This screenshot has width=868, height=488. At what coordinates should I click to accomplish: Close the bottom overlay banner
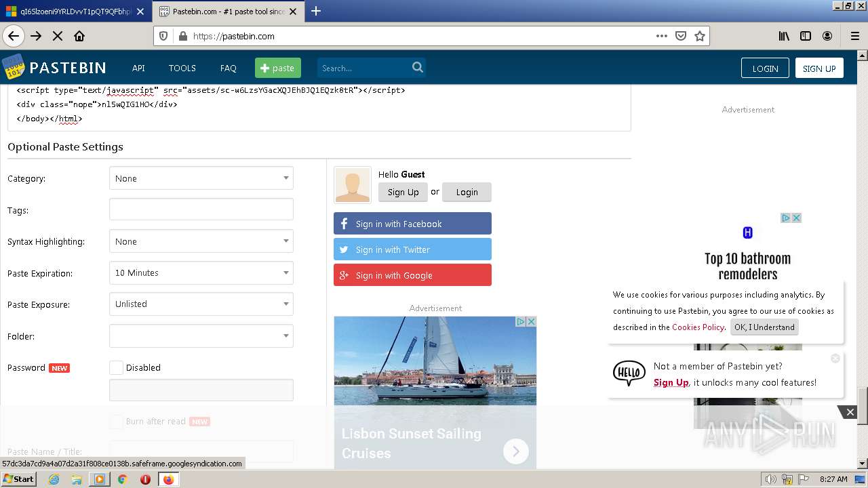[850, 412]
